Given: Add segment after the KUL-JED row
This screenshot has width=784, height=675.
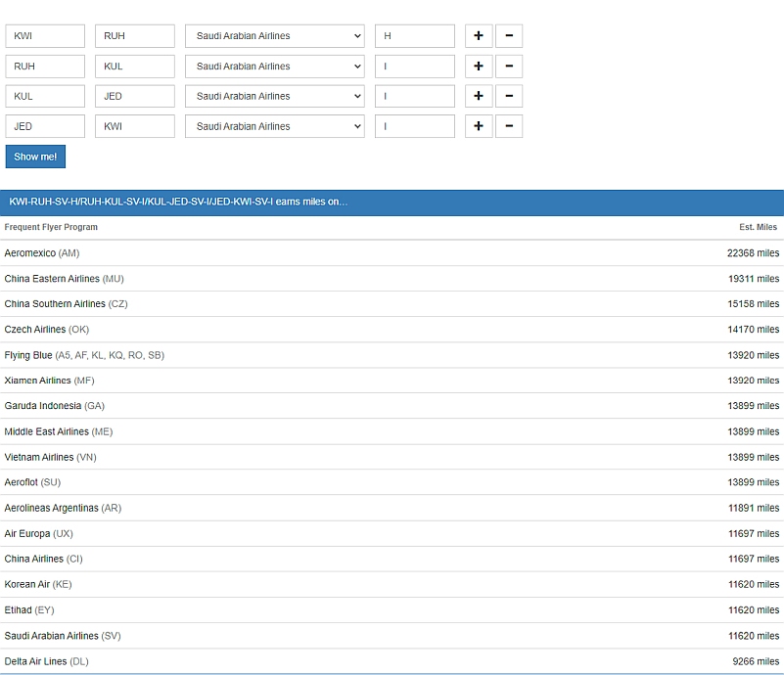Looking at the screenshot, I should click(x=479, y=96).
